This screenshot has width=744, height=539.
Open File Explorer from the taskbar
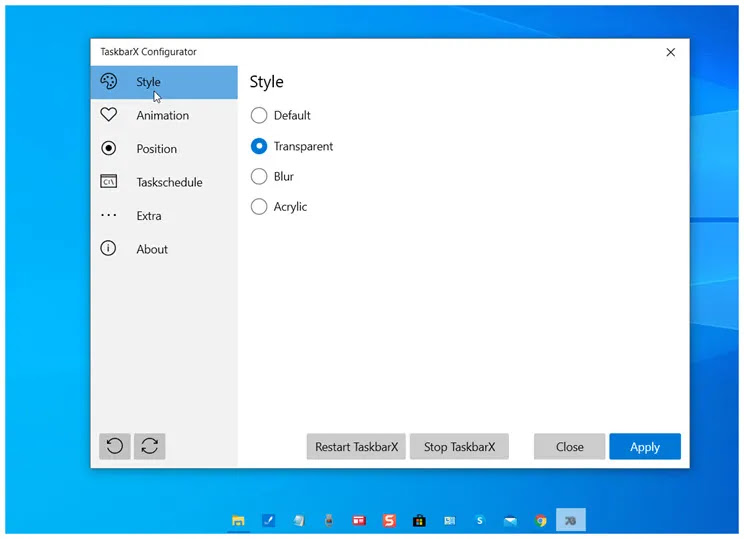[238, 520]
